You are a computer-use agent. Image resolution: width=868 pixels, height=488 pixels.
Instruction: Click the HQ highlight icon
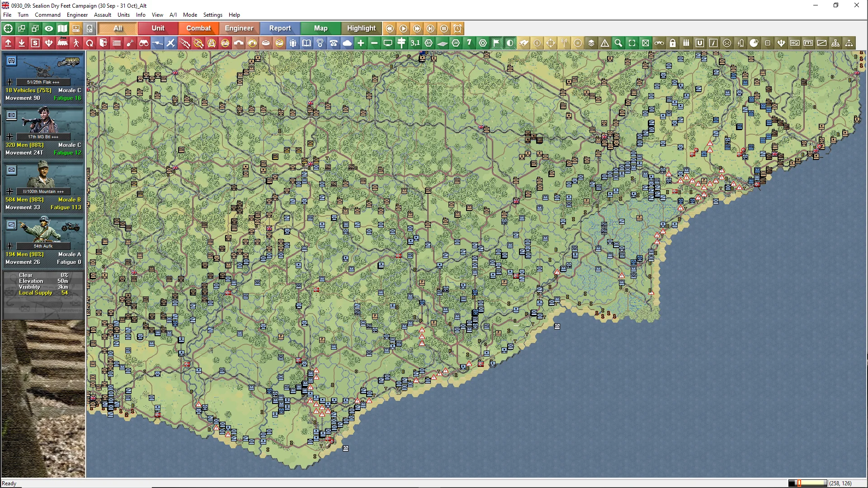pos(795,43)
